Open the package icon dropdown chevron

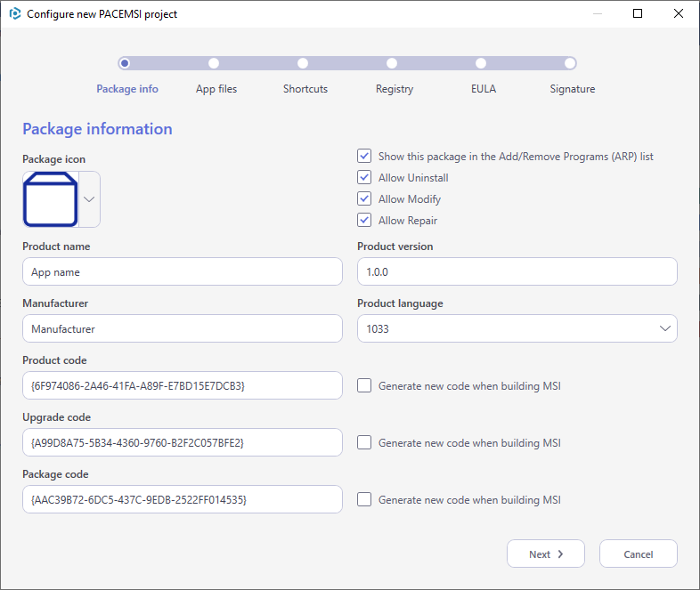89,199
